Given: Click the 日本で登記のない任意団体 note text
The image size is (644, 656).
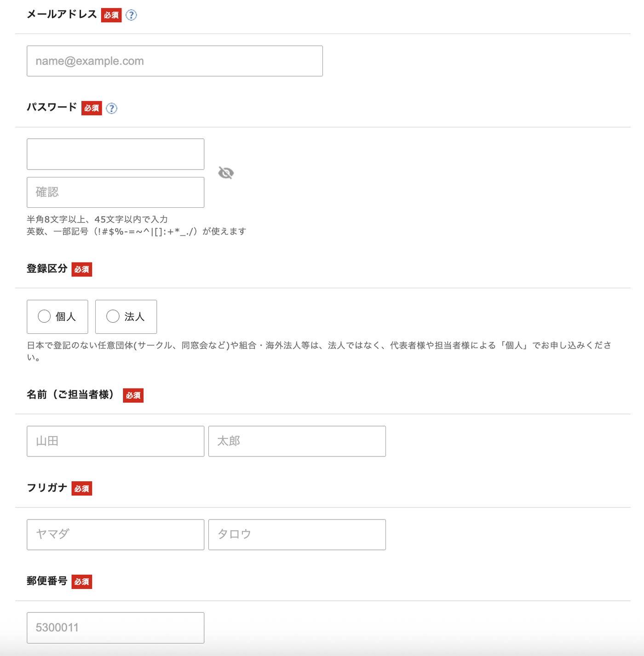Looking at the screenshot, I should (319, 351).
